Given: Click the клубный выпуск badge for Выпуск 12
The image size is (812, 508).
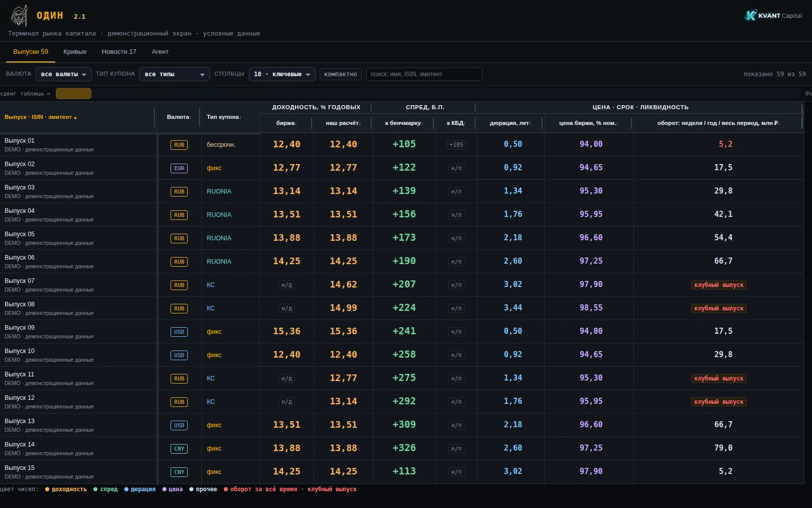Looking at the screenshot, I should (x=719, y=402).
